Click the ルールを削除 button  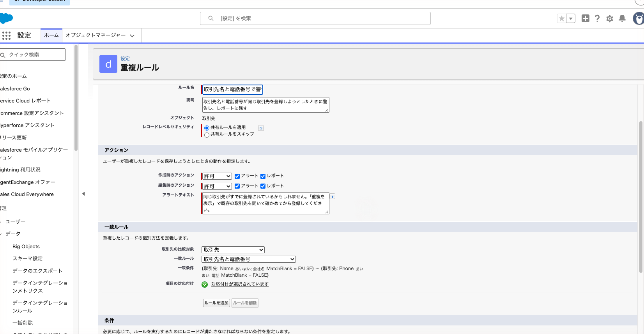[x=245, y=303]
